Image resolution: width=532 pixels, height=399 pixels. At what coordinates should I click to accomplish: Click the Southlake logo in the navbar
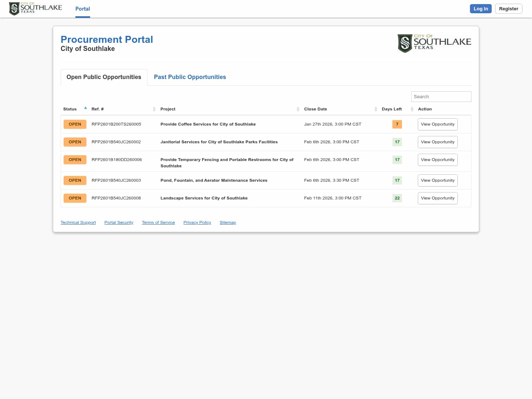coord(35,8)
